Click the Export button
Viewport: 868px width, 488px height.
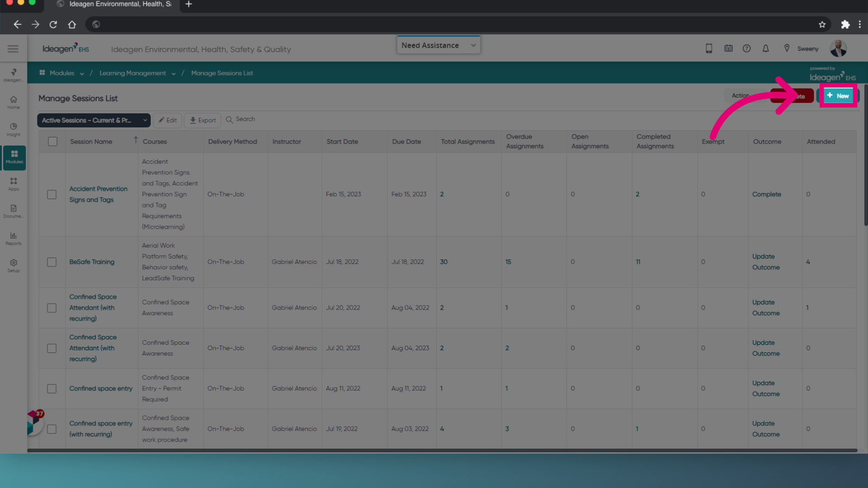[x=203, y=120]
